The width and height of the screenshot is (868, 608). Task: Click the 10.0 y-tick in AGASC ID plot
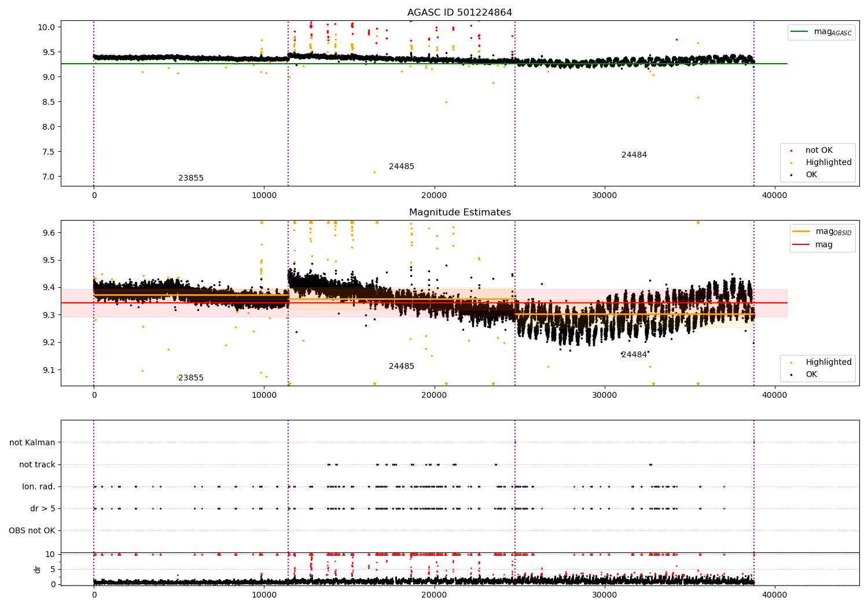(46, 27)
